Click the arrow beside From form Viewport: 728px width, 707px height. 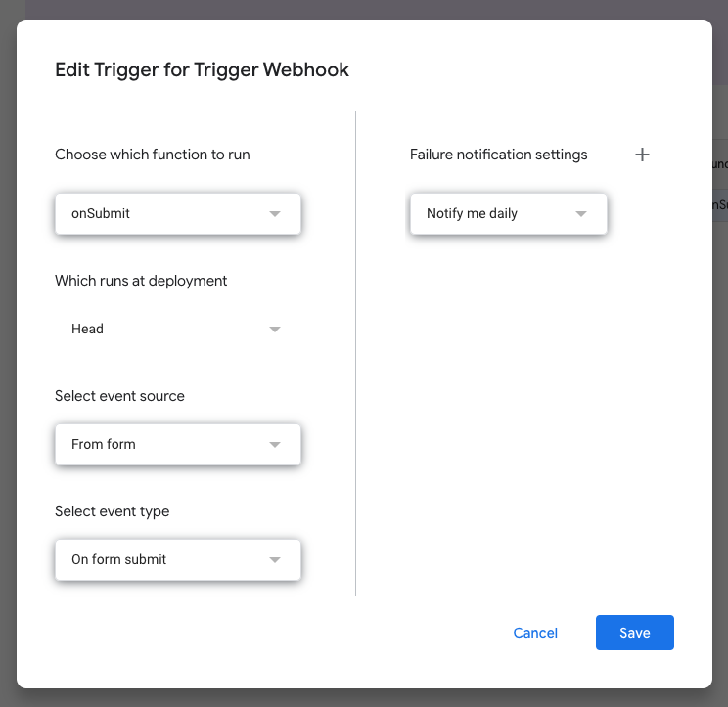275,445
